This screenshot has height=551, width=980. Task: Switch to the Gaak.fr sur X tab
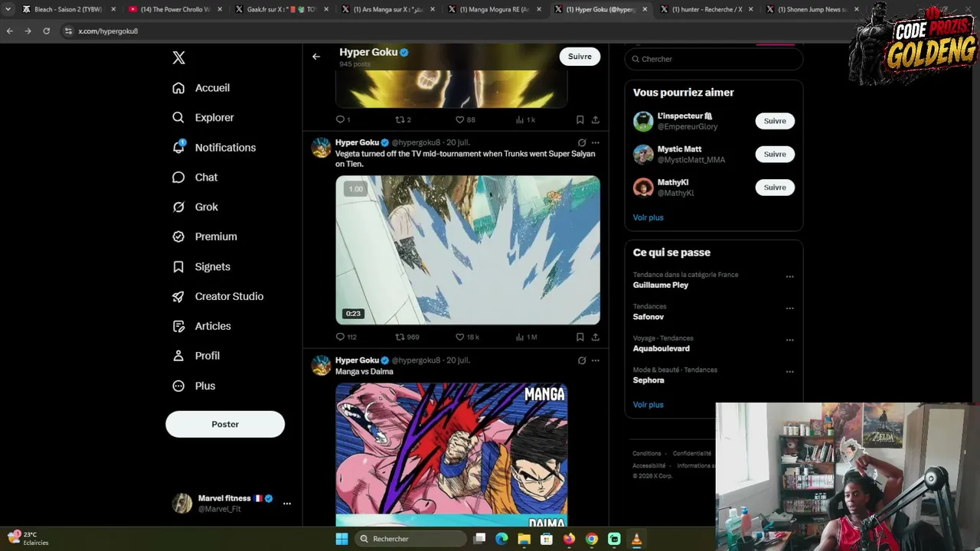[x=281, y=9]
